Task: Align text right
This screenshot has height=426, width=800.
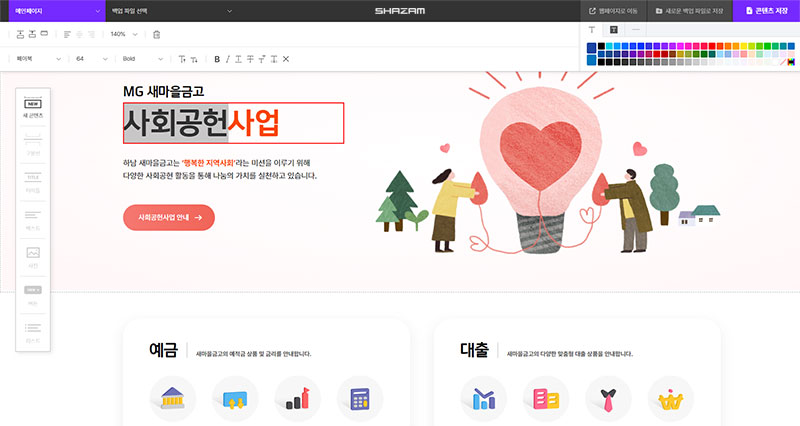Action: [91, 34]
